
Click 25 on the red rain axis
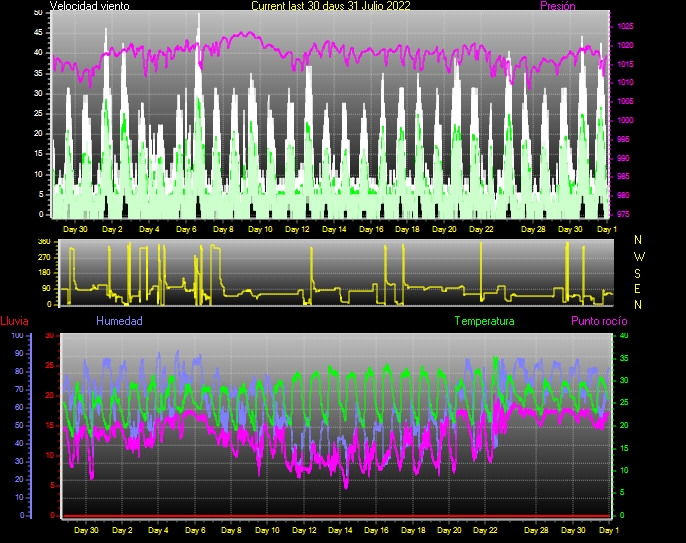49,365
